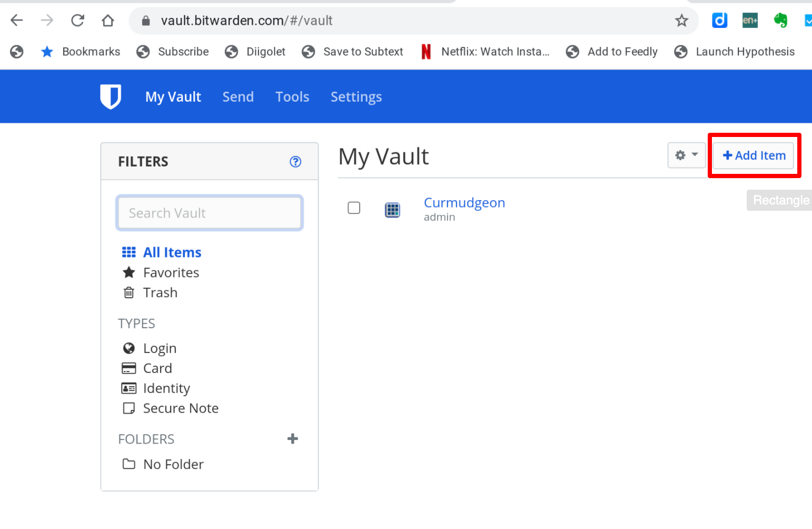Open the Send tab

[x=238, y=97]
